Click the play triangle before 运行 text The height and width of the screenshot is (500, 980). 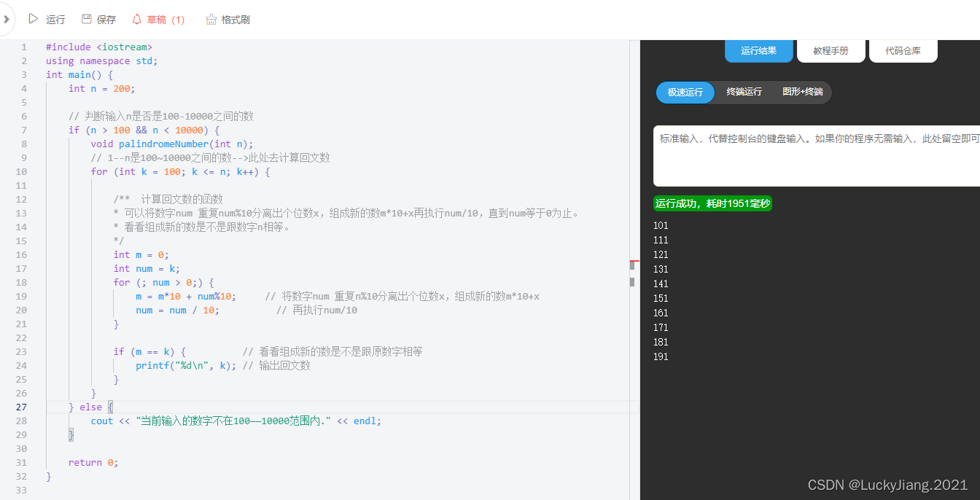coord(33,19)
